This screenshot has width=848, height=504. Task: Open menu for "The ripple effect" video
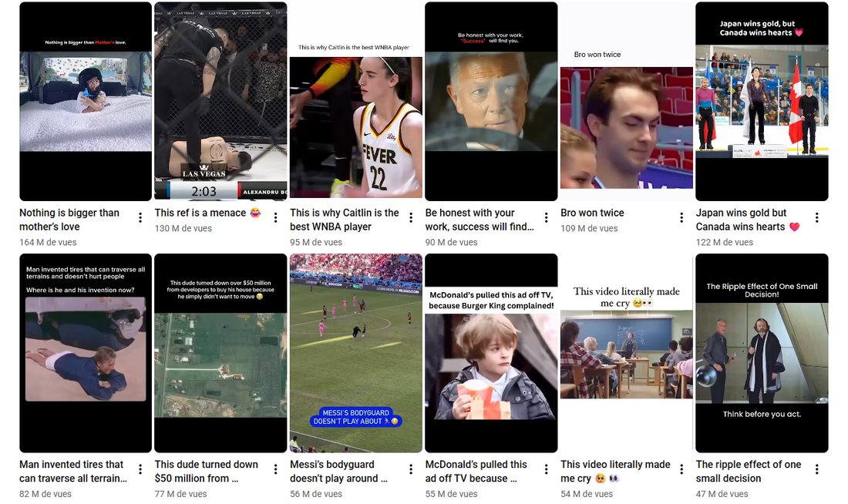[x=816, y=469]
